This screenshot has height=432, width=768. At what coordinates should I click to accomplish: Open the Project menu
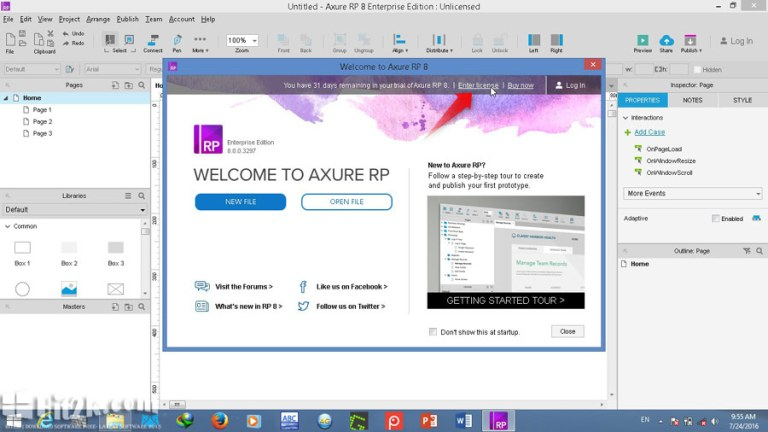[69, 19]
